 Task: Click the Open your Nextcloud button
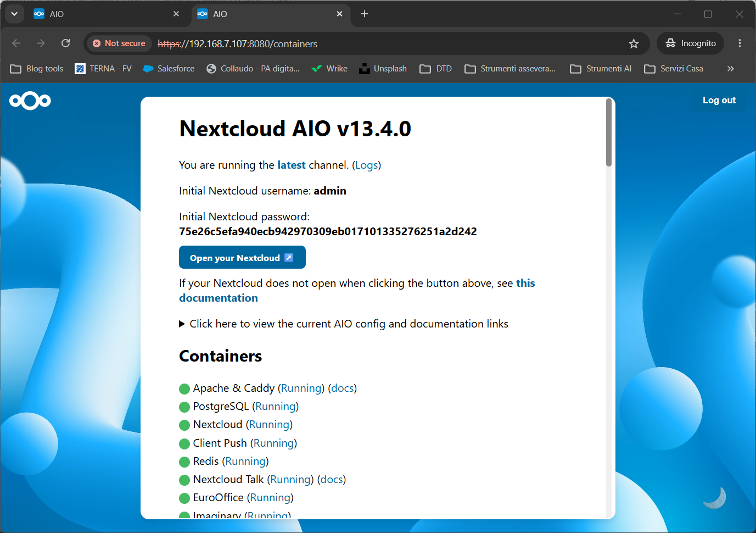pos(242,257)
